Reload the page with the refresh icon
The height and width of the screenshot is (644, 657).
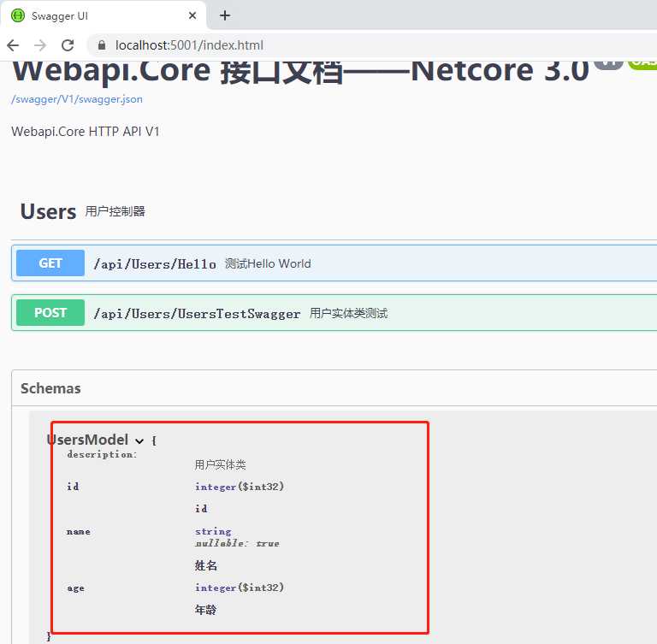pyautogui.click(x=68, y=44)
